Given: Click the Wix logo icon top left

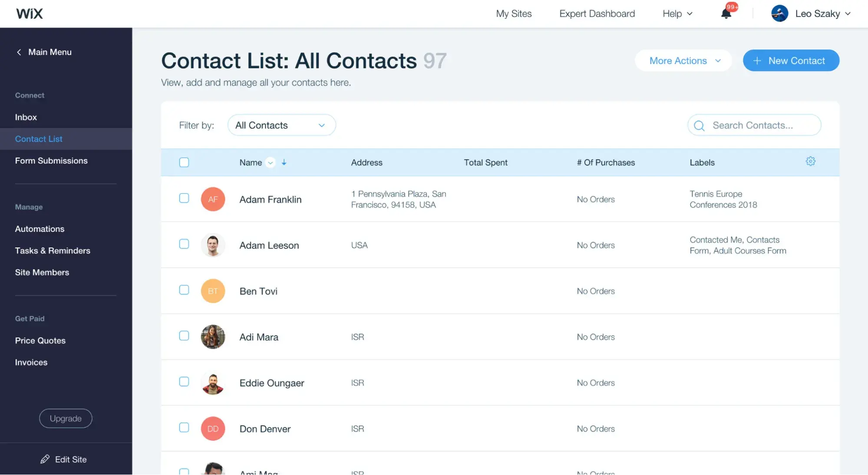Looking at the screenshot, I should pyautogui.click(x=30, y=13).
